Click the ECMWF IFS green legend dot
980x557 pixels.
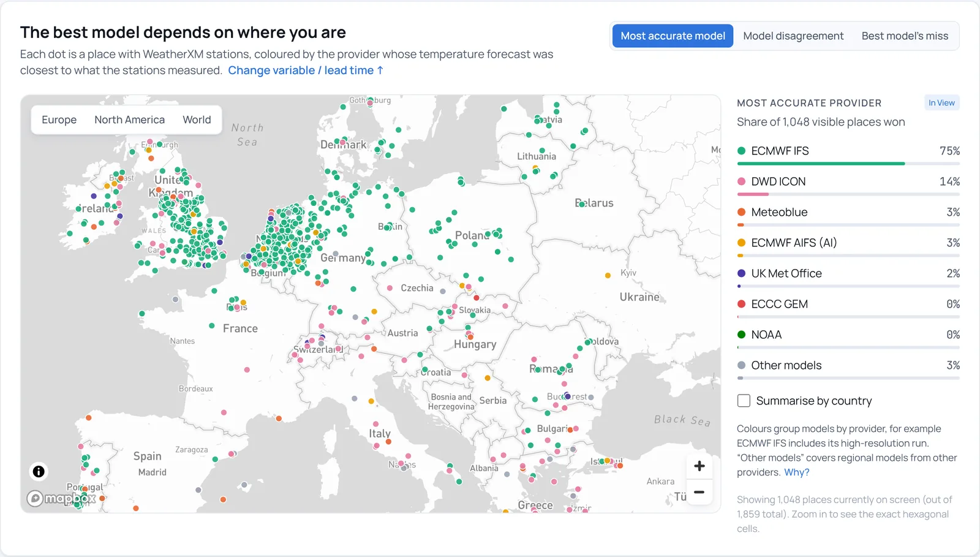coord(741,151)
